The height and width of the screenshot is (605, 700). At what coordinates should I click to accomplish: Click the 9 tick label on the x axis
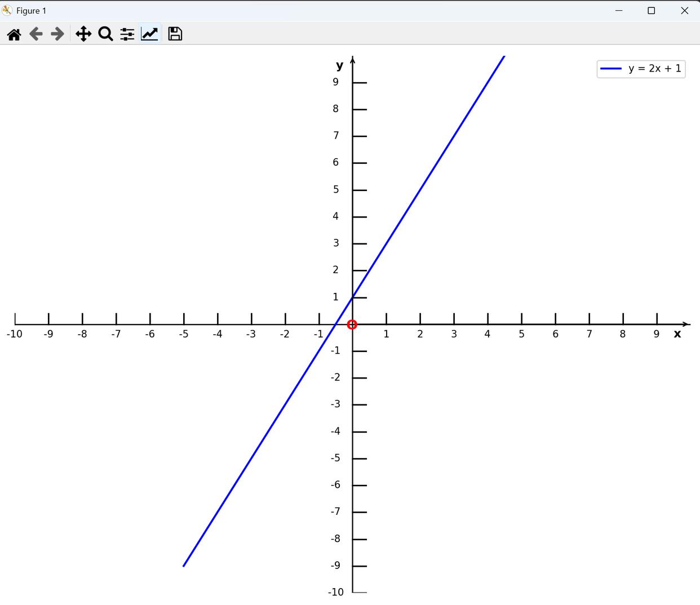657,334
